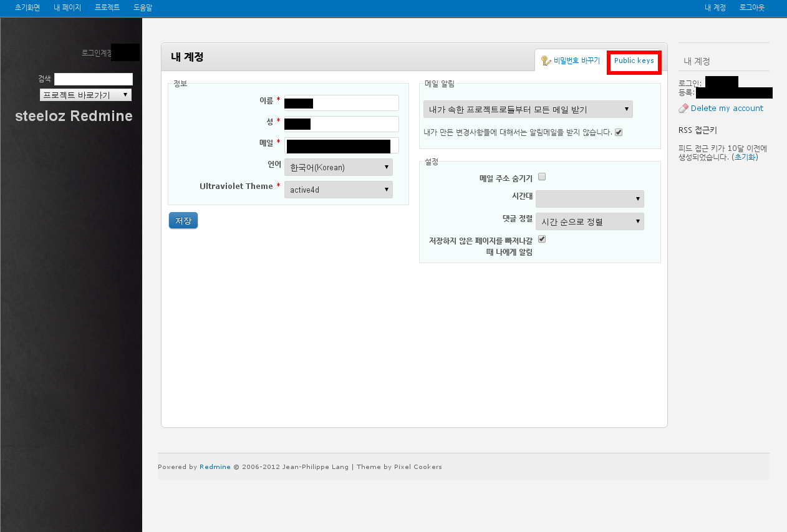Click the eraser icon next to Delete my account
Viewport: 787px width, 532px height.
(x=683, y=109)
